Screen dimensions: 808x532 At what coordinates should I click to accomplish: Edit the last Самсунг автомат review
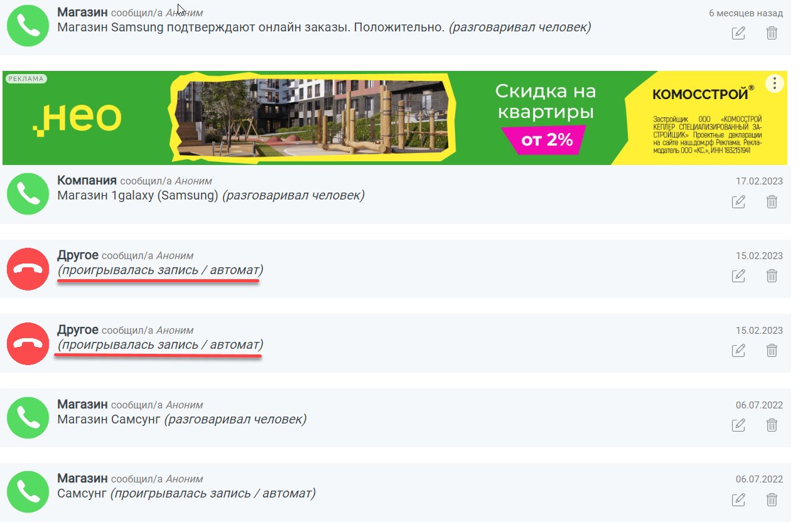pos(739,500)
